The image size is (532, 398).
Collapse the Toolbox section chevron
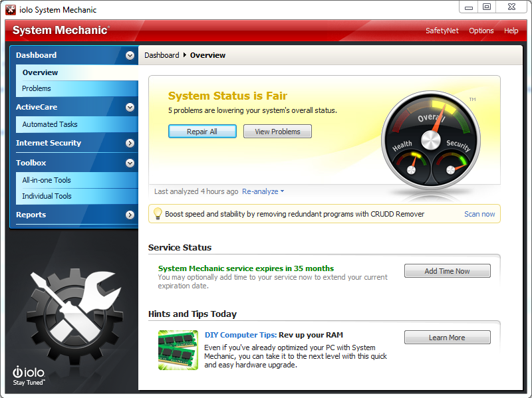coord(130,163)
